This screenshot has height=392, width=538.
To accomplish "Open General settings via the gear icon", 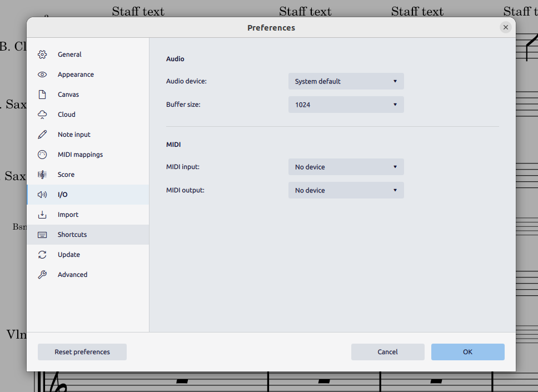I will (x=42, y=54).
